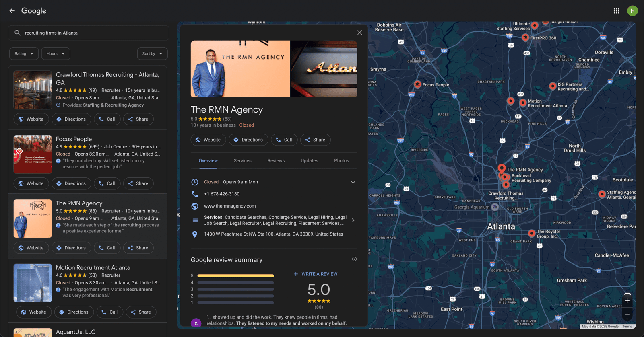The height and width of the screenshot is (337, 644).
Task: Open the Rating filter dropdown
Action: tap(24, 54)
